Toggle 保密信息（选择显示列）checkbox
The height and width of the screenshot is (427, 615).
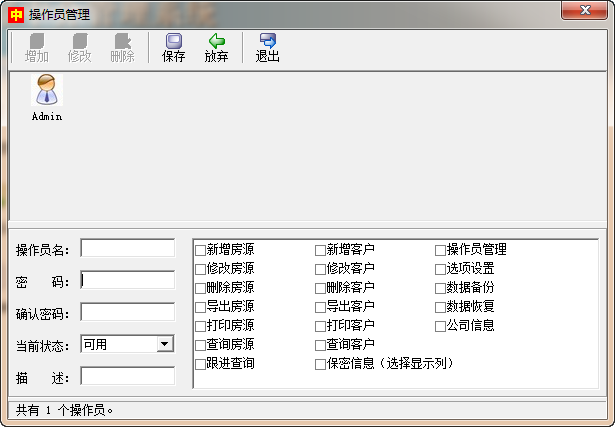point(320,364)
